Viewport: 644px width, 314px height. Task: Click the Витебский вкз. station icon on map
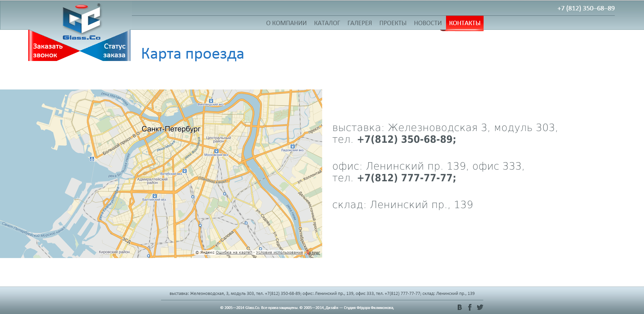coord(185,171)
